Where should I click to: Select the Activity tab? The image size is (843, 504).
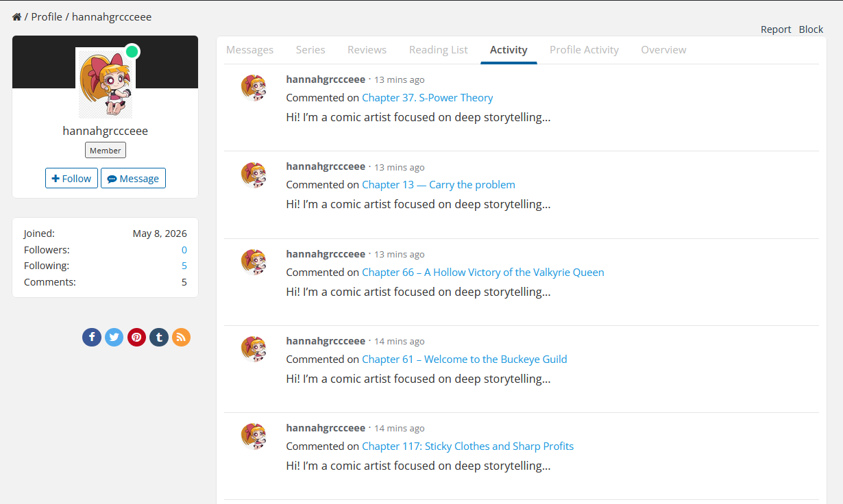pyautogui.click(x=509, y=50)
